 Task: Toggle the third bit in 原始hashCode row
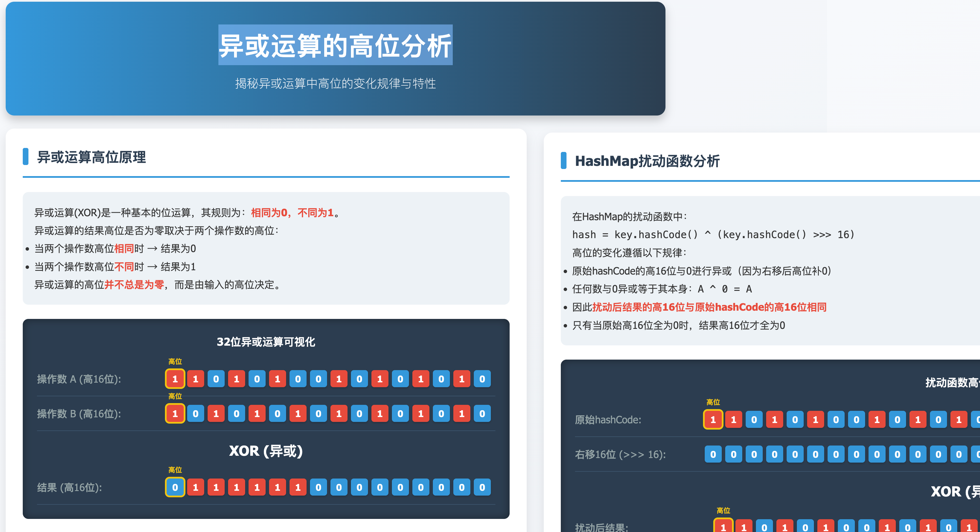point(754,419)
